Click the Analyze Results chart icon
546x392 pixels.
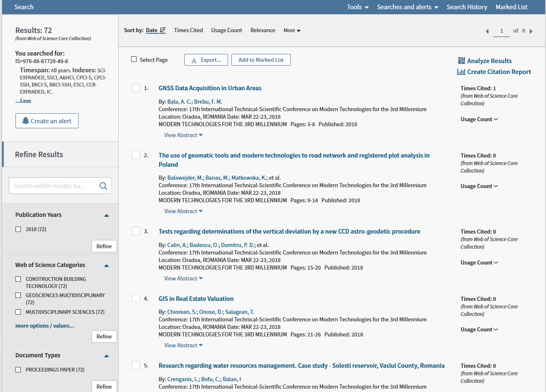coord(461,61)
